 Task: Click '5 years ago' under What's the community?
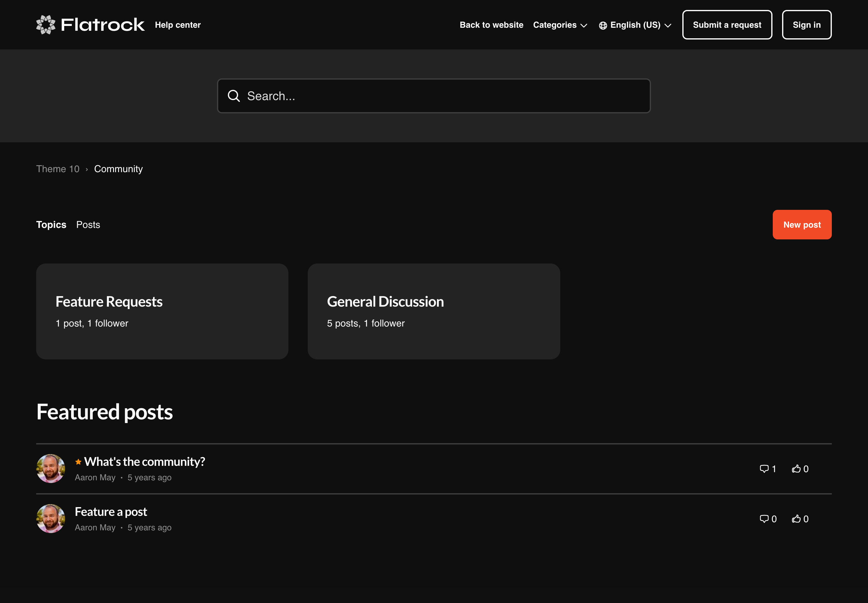click(x=149, y=478)
